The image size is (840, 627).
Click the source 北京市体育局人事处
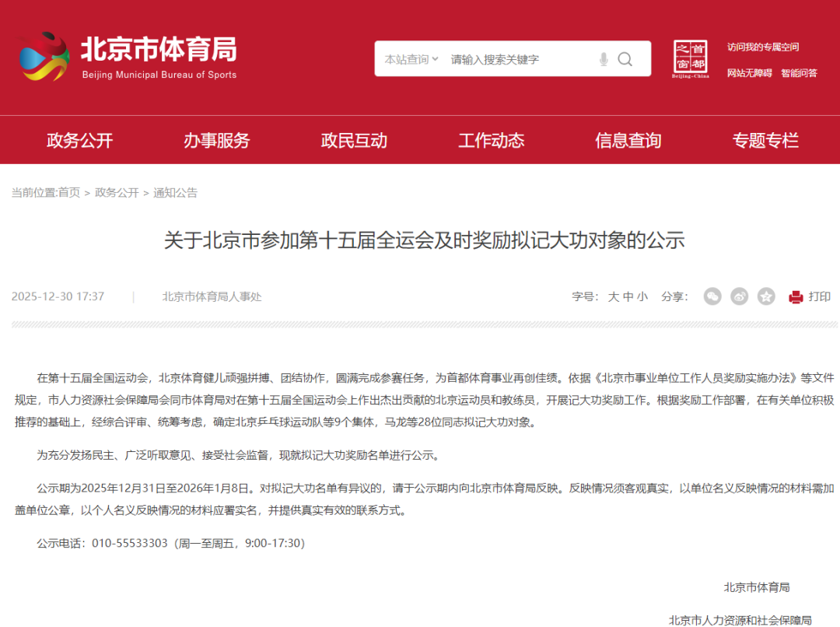coord(212,296)
